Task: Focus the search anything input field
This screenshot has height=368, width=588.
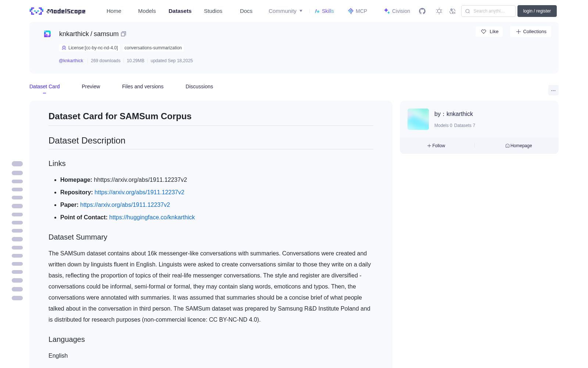Action: click(488, 11)
